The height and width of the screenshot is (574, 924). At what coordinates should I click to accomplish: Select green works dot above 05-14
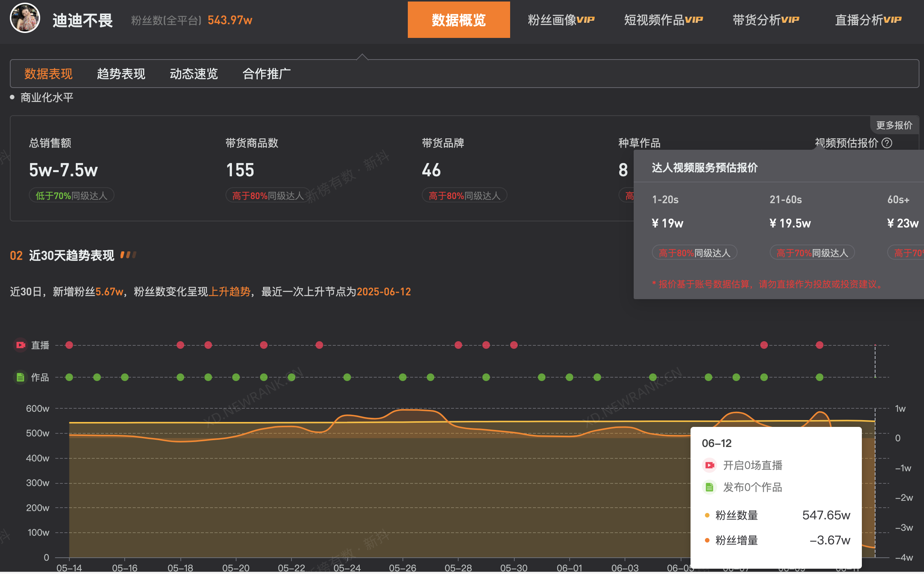click(x=69, y=377)
